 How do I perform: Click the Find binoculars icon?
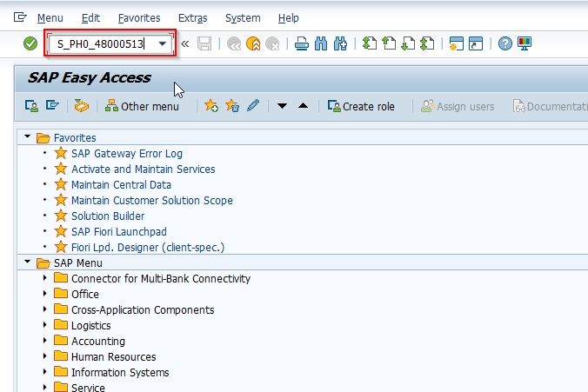point(321,43)
